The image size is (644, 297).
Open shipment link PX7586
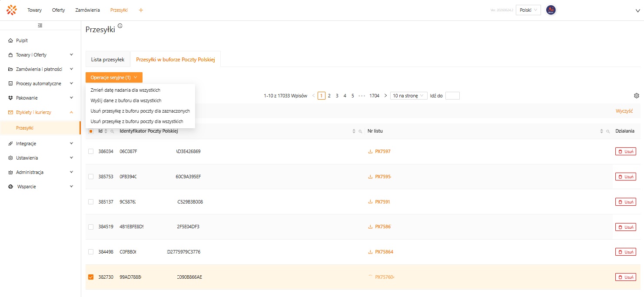[x=383, y=227]
